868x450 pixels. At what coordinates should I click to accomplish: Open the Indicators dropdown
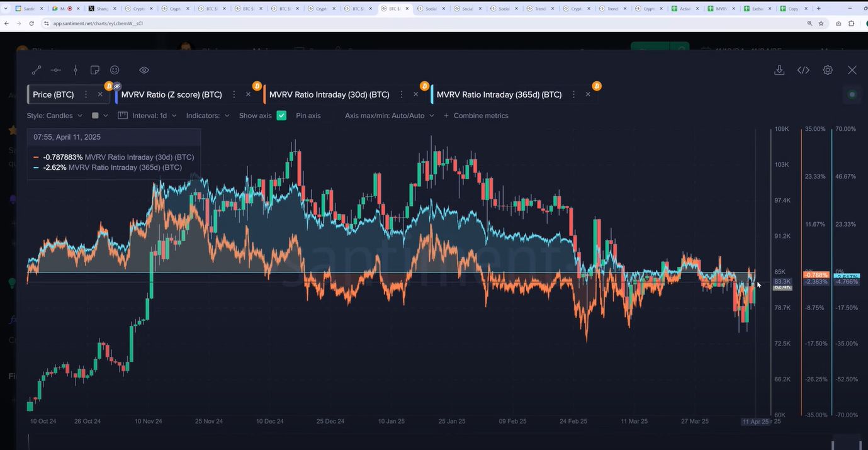(x=208, y=116)
